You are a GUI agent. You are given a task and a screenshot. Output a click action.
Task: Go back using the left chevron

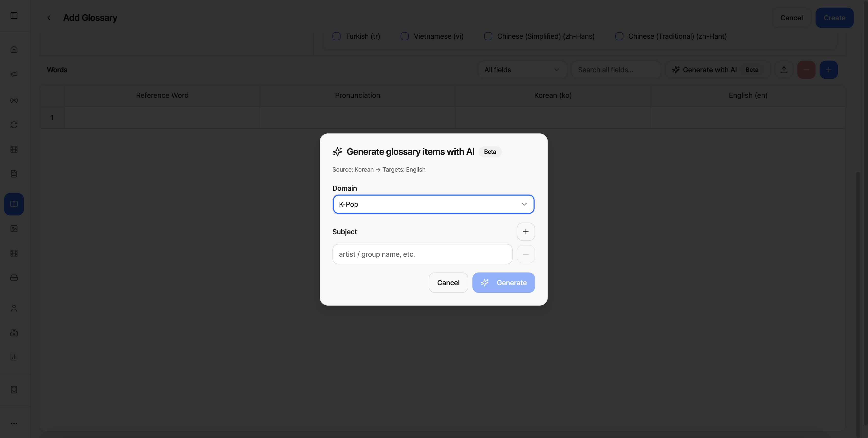[x=49, y=18]
